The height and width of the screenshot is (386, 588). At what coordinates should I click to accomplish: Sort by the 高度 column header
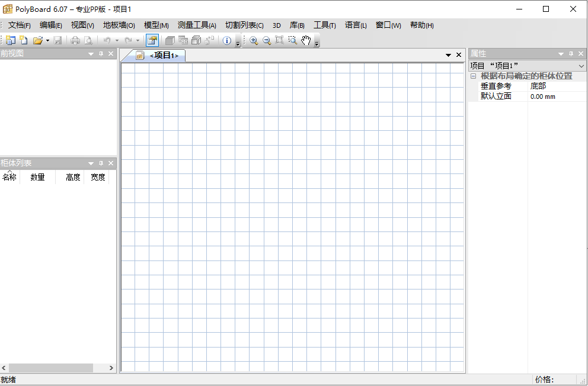[x=70, y=177]
